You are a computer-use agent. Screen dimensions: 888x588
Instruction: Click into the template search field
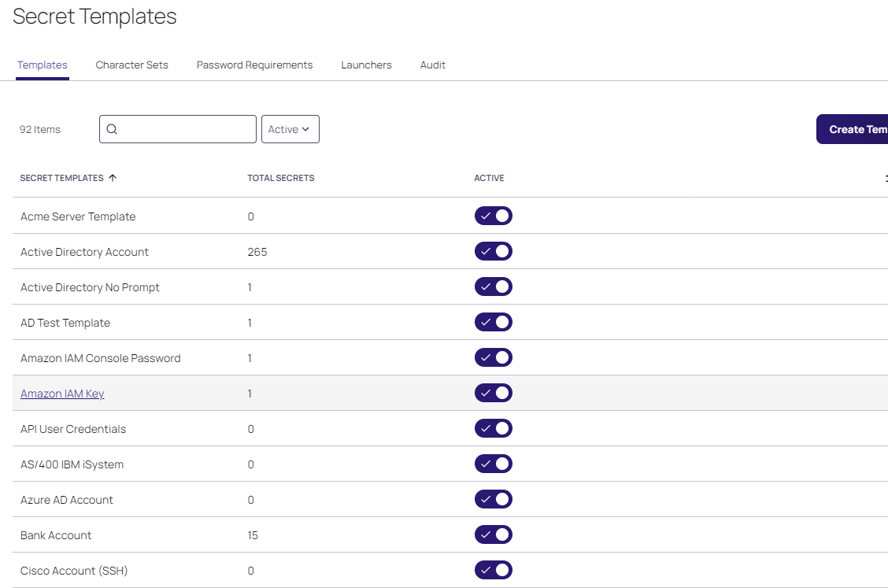186,130
